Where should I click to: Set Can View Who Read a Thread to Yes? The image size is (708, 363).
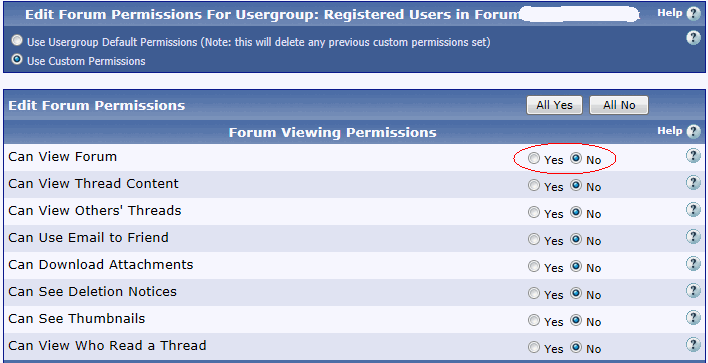point(534,348)
